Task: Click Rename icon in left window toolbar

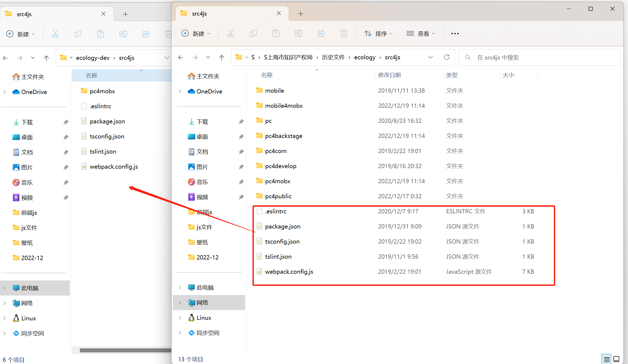Action: click(x=123, y=34)
